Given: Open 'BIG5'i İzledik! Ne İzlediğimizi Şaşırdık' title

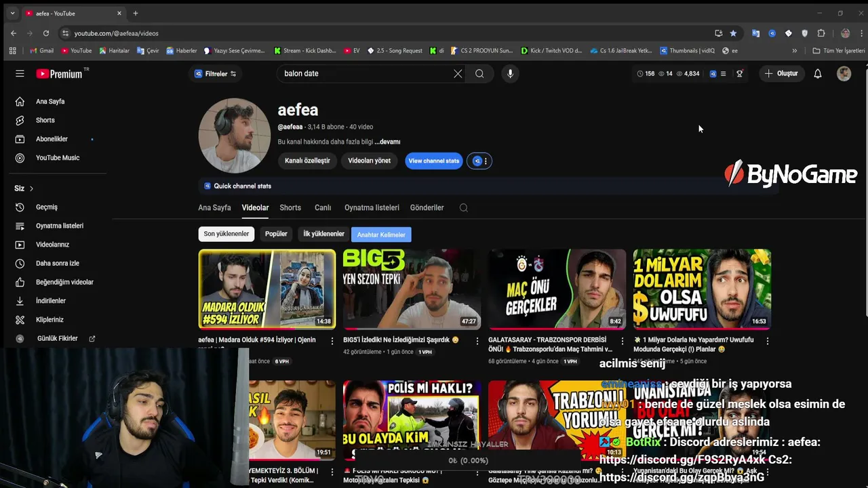Looking at the screenshot, I should pyautogui.click(x=401, y=340).
